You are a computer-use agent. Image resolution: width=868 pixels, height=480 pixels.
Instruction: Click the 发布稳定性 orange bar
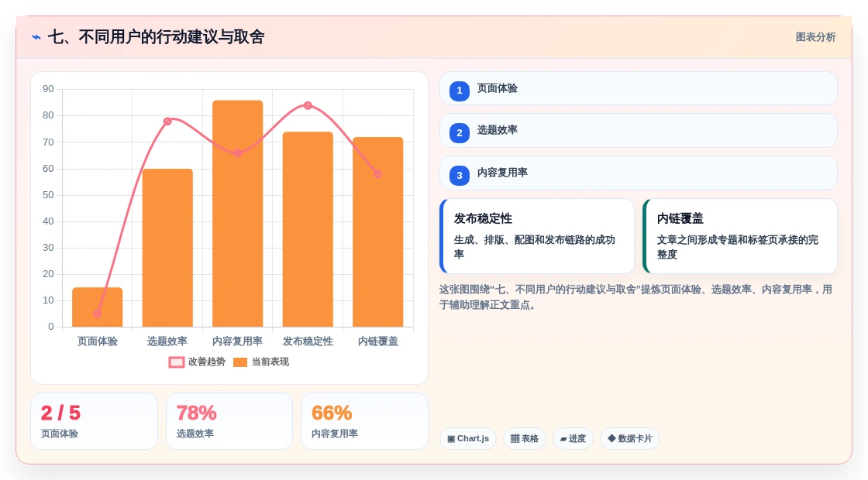(x=308, y=229)
